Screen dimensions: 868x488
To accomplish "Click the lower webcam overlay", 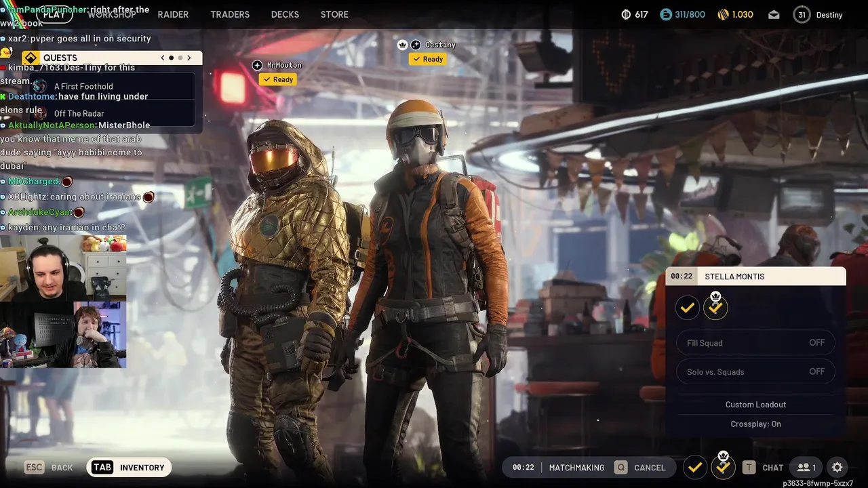I will tap(63, 334).
